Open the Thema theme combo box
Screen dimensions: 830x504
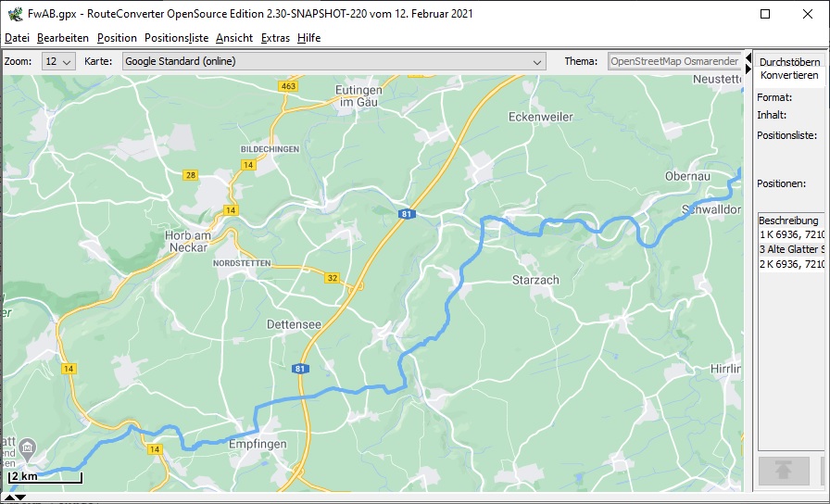click(674, 62)
